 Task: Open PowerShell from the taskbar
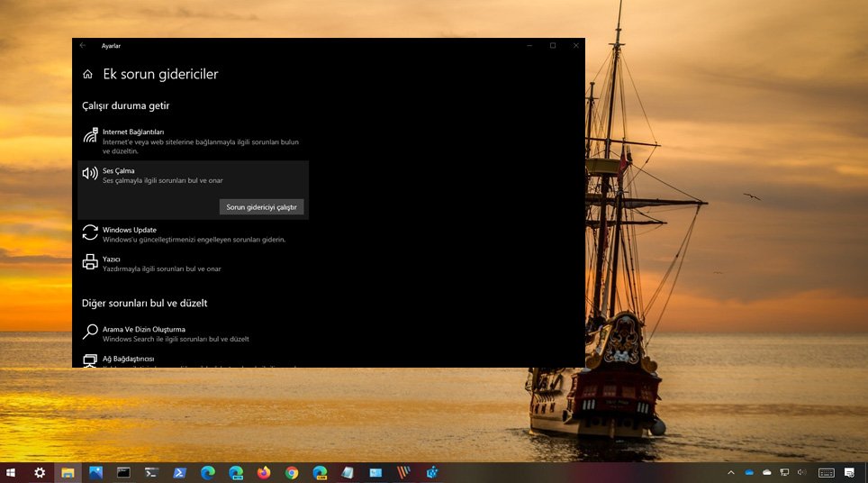[179, 472]
